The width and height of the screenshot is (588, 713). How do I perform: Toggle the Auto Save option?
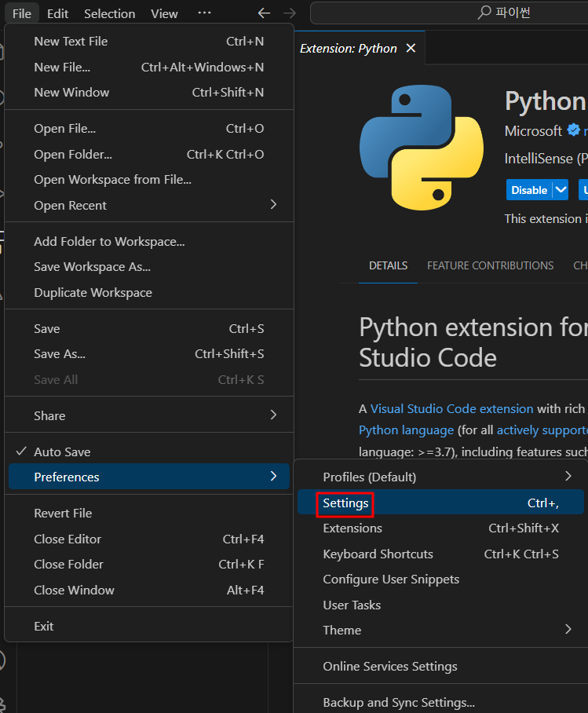point(62,452)
